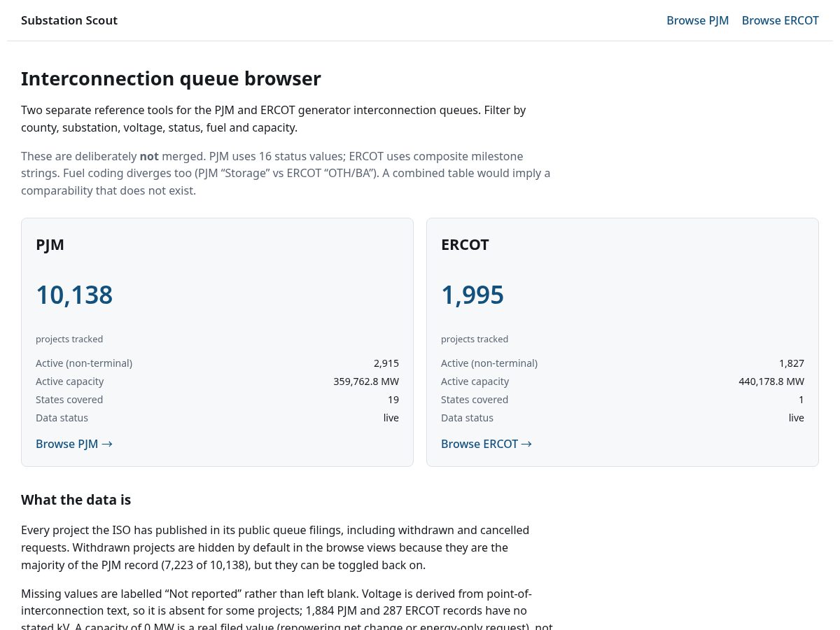The image size is (840, 630).
Task: Click the PJM States covered label
Action: 69,400
